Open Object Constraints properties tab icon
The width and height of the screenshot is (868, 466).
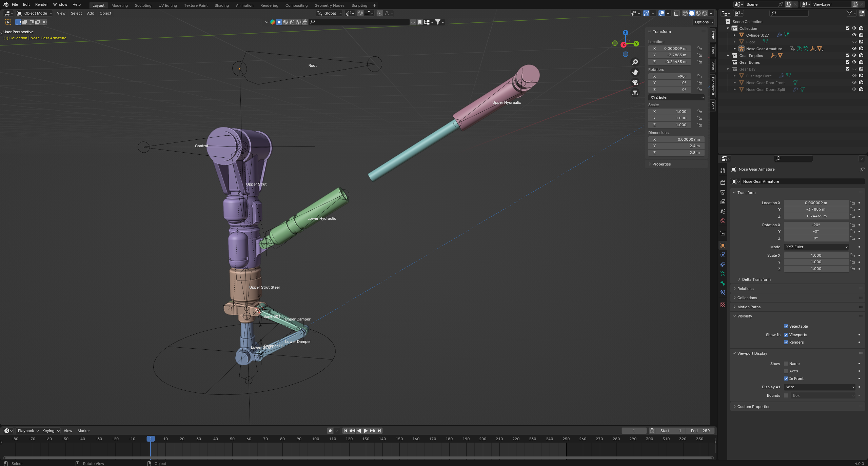pyautogui.click(x=723, y=264)
